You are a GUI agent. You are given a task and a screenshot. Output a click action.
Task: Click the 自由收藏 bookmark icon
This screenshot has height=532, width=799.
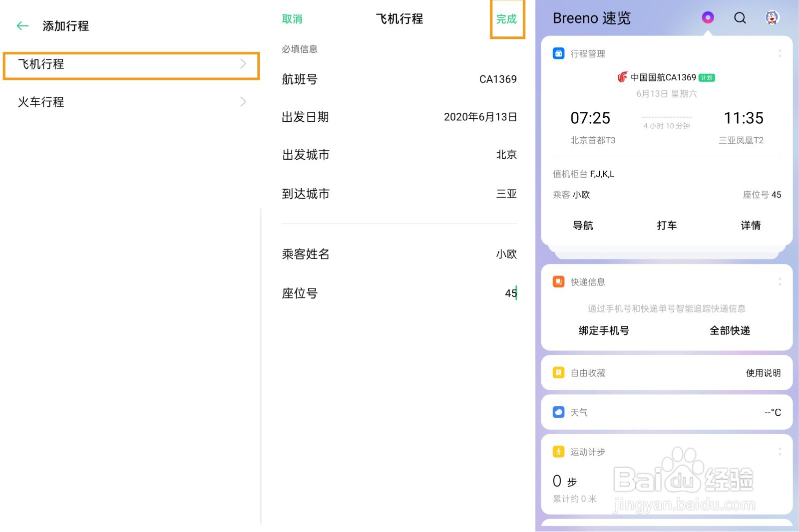pyautogui.click(x=558, y=373)
